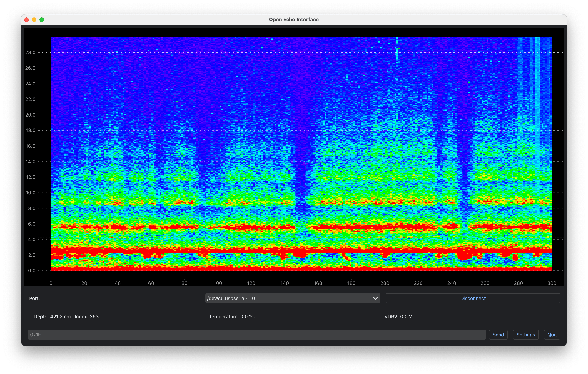Click the red close window button
The image size is (588, 374).
pyautogui.click(x=27, y=20)
